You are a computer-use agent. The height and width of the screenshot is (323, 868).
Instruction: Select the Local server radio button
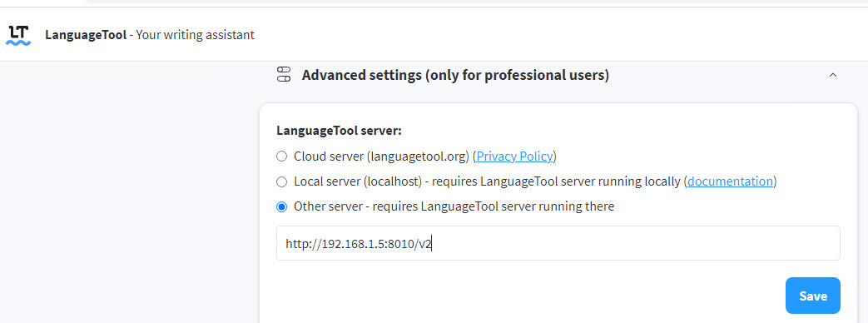point(282,181)
